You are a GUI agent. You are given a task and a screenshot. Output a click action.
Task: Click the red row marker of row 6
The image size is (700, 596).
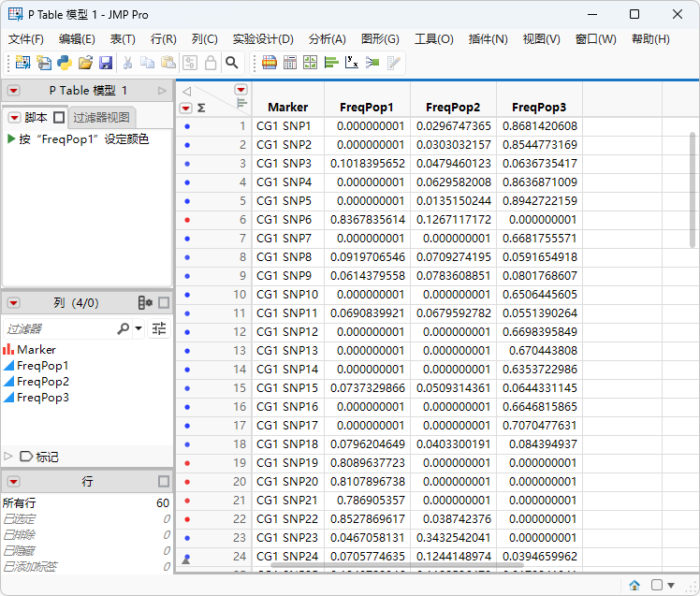click(x=187, y=220)
